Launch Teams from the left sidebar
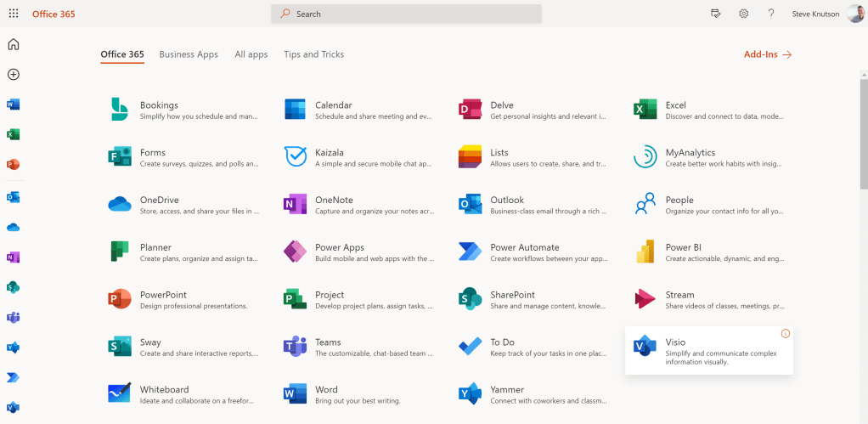868x424 pixels. [x=13, y=317]
